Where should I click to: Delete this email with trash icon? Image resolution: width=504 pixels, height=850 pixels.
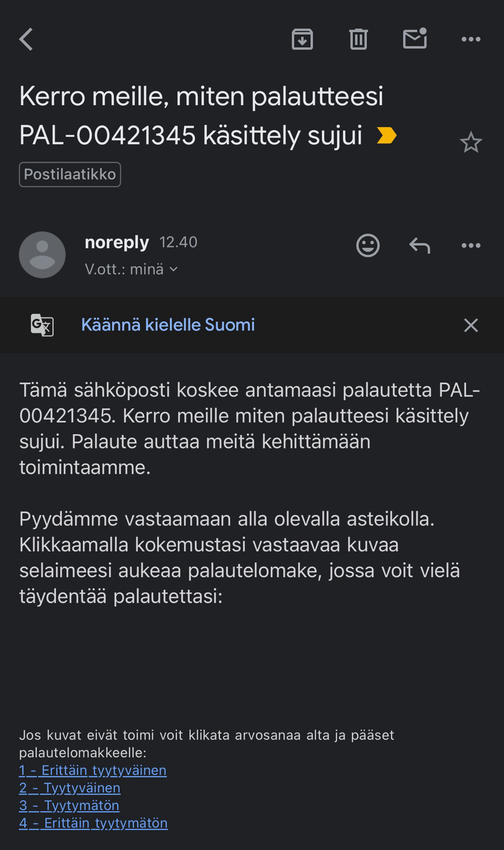click(358, 39)
